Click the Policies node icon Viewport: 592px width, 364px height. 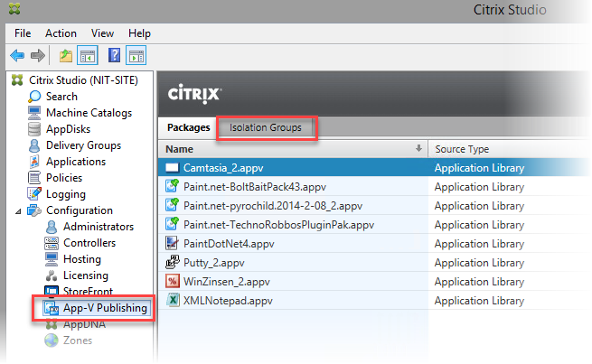[34, 178]
